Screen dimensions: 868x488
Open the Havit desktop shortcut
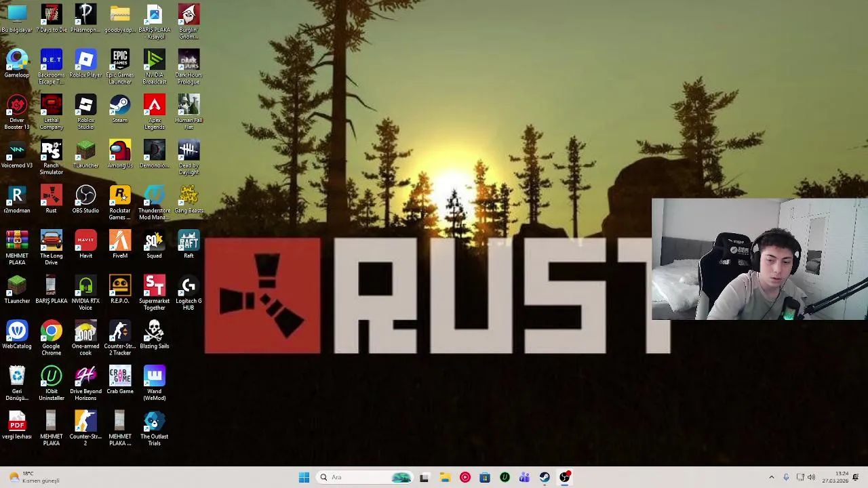click(x=85, y=245)
